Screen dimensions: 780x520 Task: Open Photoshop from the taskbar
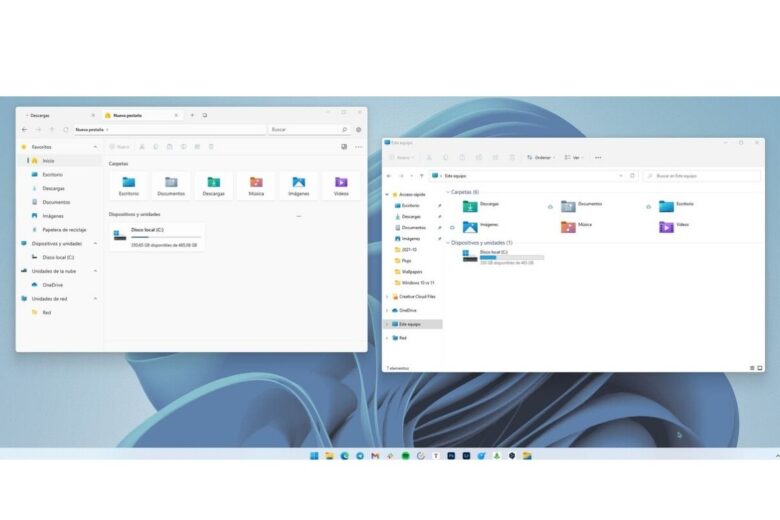point(451,455)
